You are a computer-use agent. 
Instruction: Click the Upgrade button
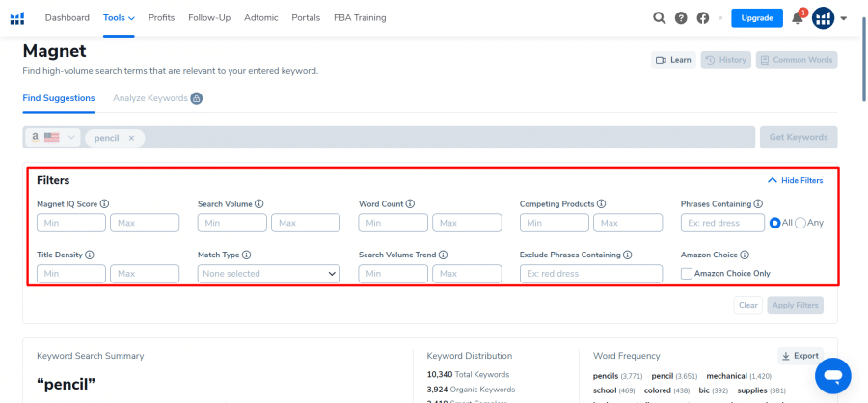click(x=757, y=18)
